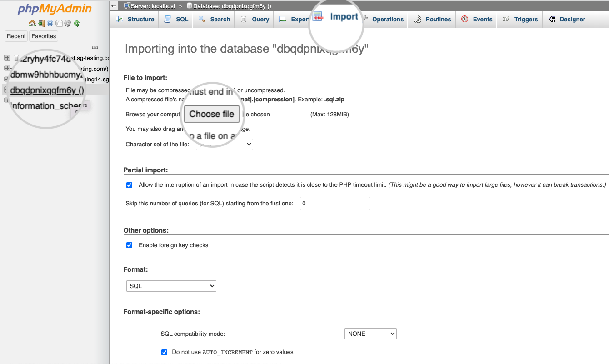
Task: Open navigation panel settings gear icon
Action: [68, 23]
